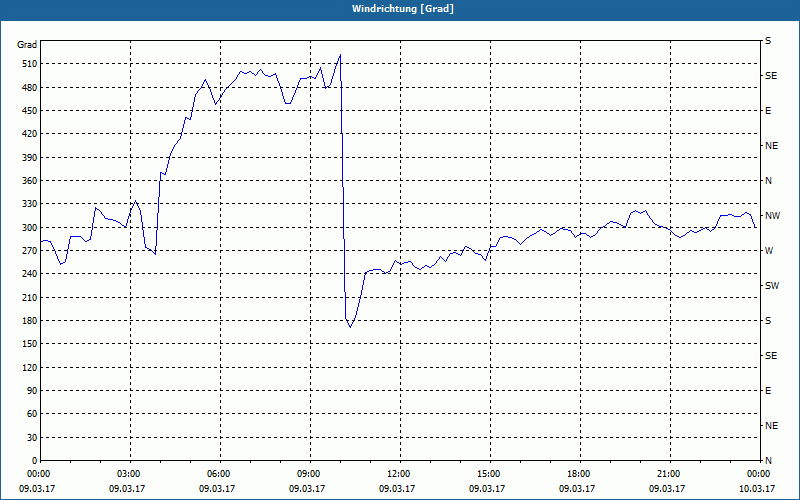Image resolution: width=800 pixels, height=500 pixels.
Task: Click the S compass label beside 180 gridline
Action: click(768, 321)
